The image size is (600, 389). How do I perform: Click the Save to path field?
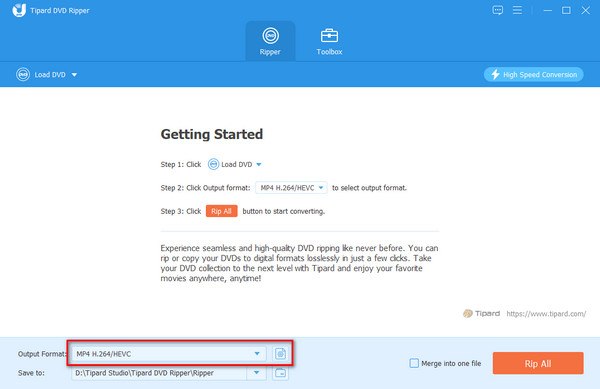[159, 373]
